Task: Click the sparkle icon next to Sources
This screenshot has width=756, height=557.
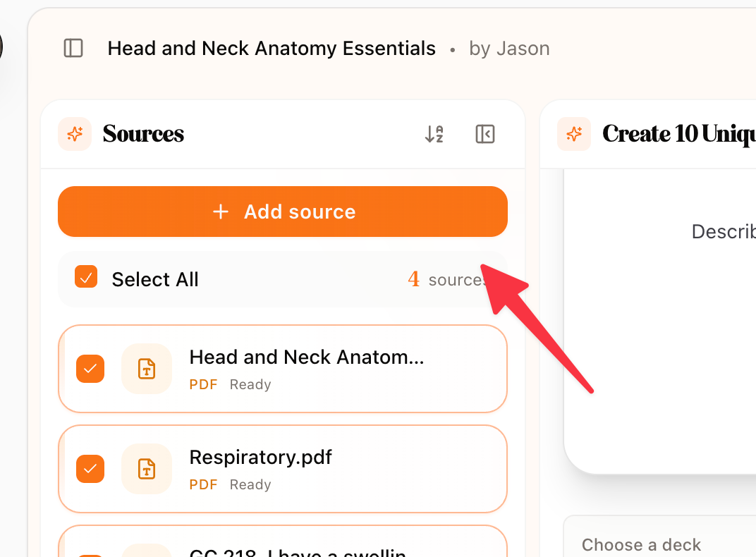Action: 75,134
